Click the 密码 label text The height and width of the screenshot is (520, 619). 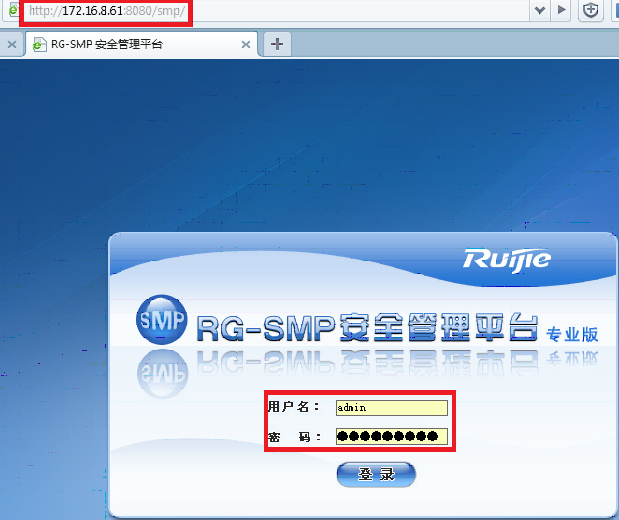[x=294, y=437]
